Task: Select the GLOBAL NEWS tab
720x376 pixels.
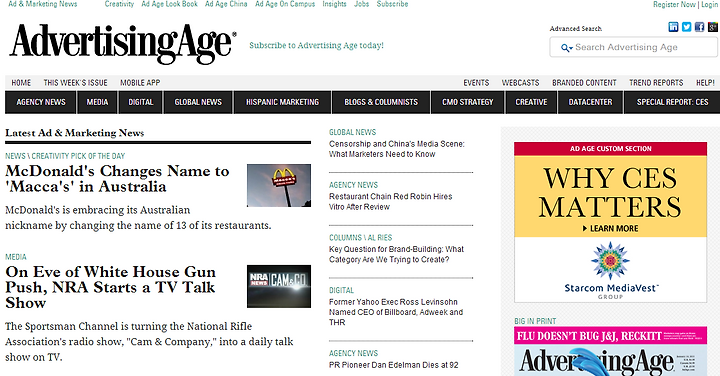Action: (x=198, y=102)
